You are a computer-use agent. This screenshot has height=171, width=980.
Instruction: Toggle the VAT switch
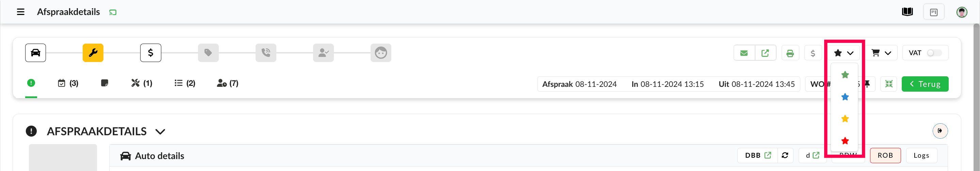click(x=934, y=53)
